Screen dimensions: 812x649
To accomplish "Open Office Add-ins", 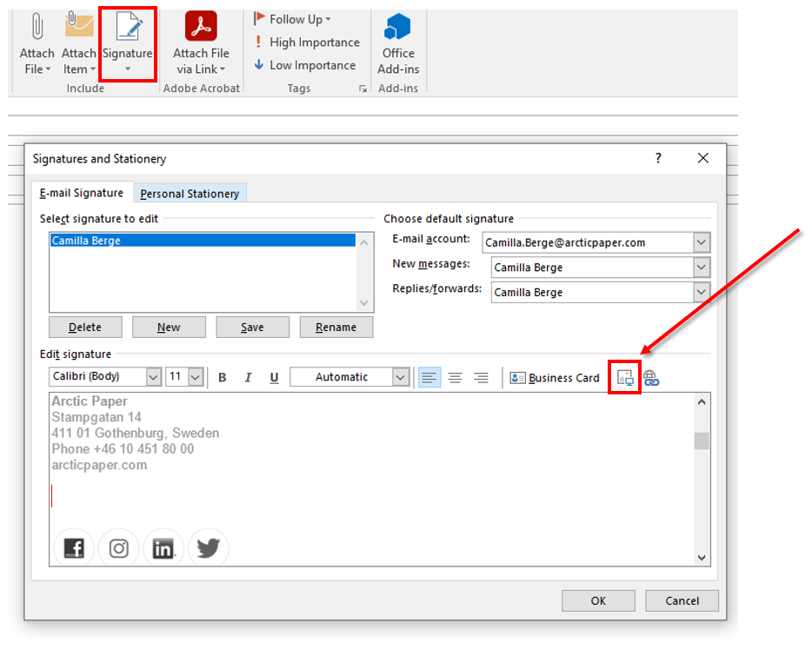I will [x=397, y=43].
